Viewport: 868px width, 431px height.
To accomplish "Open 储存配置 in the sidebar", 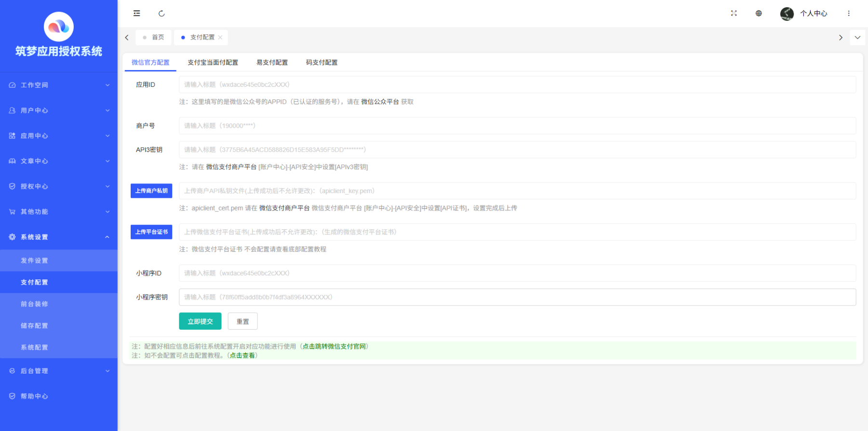I will [x=34, y=326].
